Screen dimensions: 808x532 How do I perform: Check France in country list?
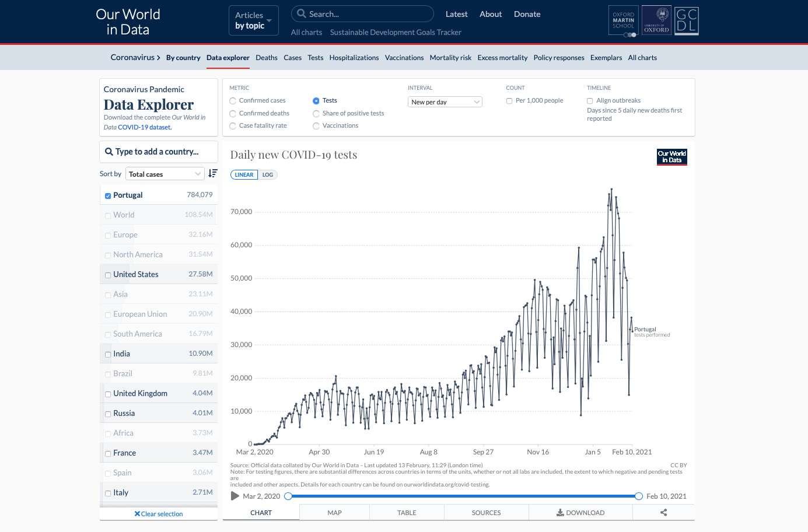coord(108,454)
